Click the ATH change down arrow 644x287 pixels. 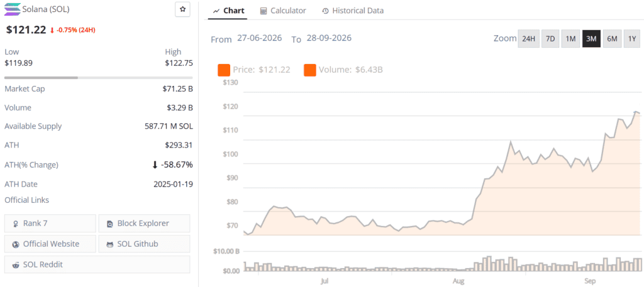(x=155, y=165)
